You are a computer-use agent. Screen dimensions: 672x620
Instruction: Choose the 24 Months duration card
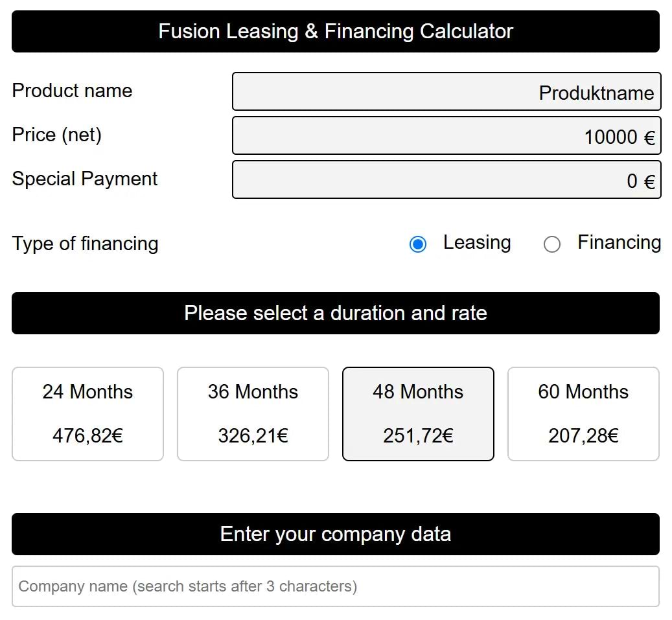87,413
